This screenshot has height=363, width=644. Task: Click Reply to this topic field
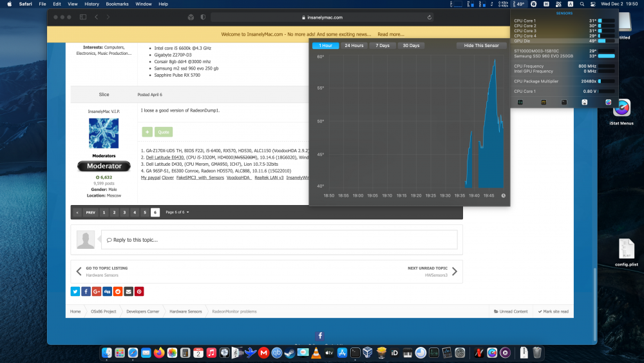click(x=279, y=240)
